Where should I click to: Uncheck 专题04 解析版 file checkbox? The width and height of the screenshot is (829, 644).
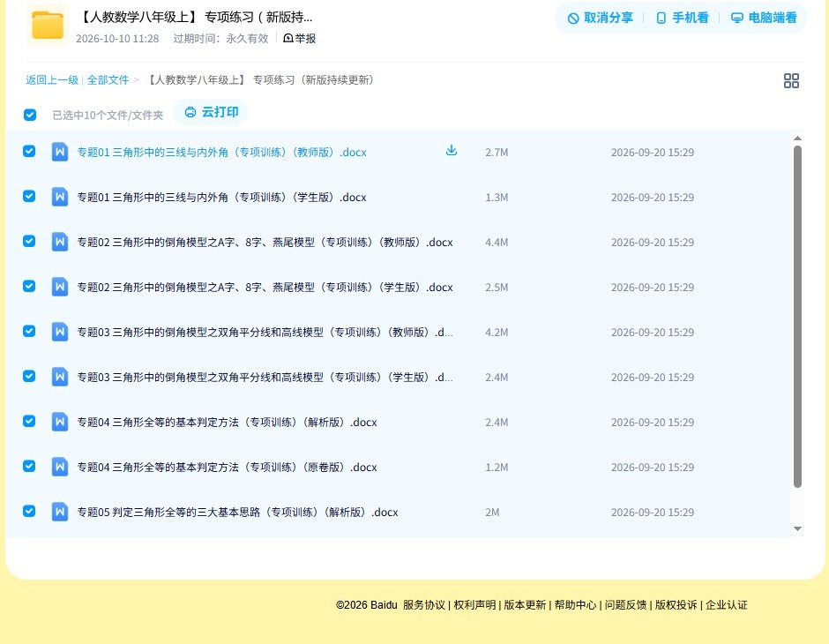tap(29, 421)
